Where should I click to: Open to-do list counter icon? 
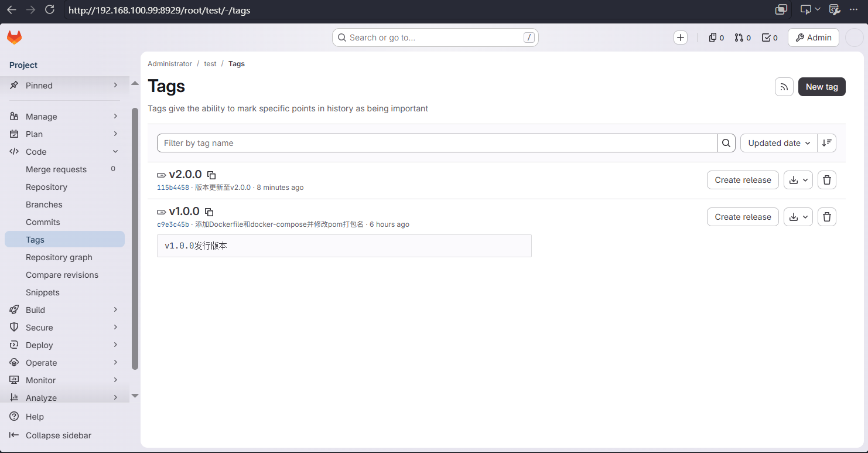[770, 38]
